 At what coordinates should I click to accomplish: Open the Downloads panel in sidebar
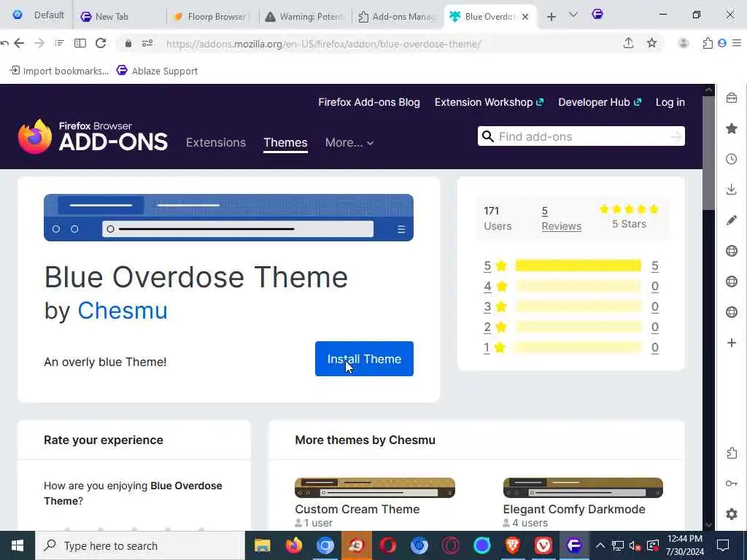[x=731, y=190]
